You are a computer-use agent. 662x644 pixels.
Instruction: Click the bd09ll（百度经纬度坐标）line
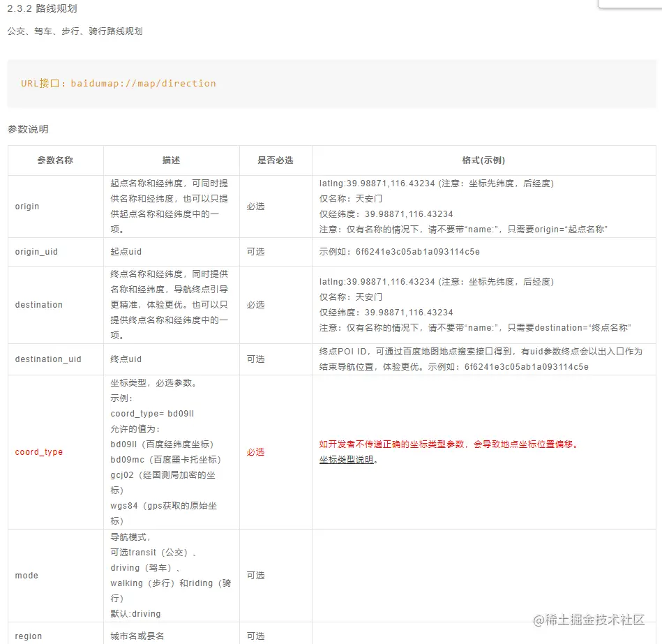point(162,444)
